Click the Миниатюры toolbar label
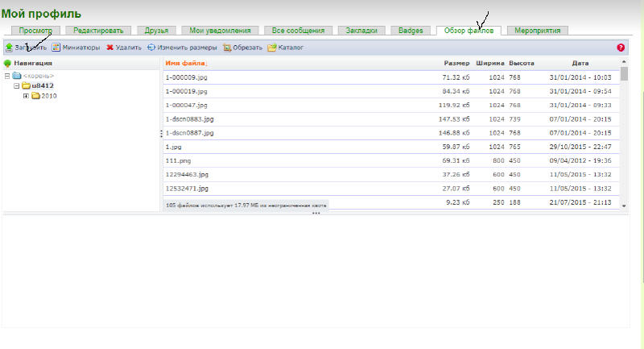This screenshot has width=644, height=349. [x=81, y=48]
